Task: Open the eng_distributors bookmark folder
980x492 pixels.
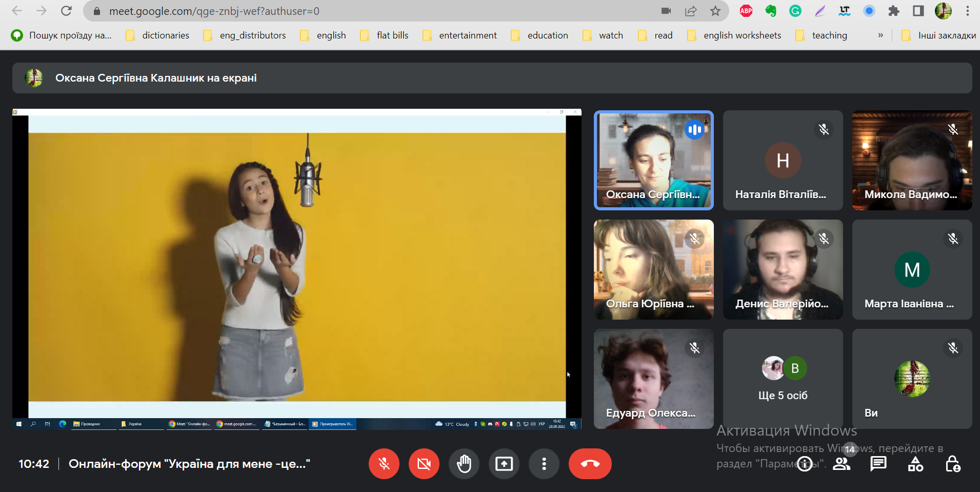Action: pos(245,35)
